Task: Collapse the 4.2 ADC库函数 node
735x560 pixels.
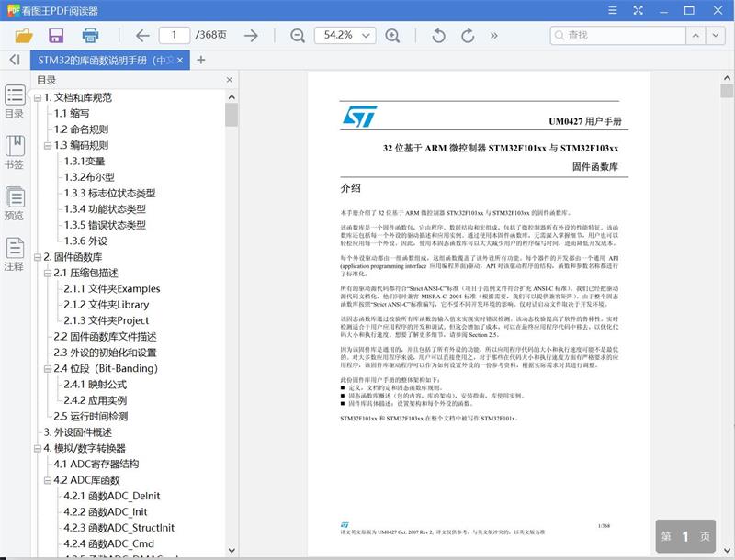Action: [x=48, y=480]
